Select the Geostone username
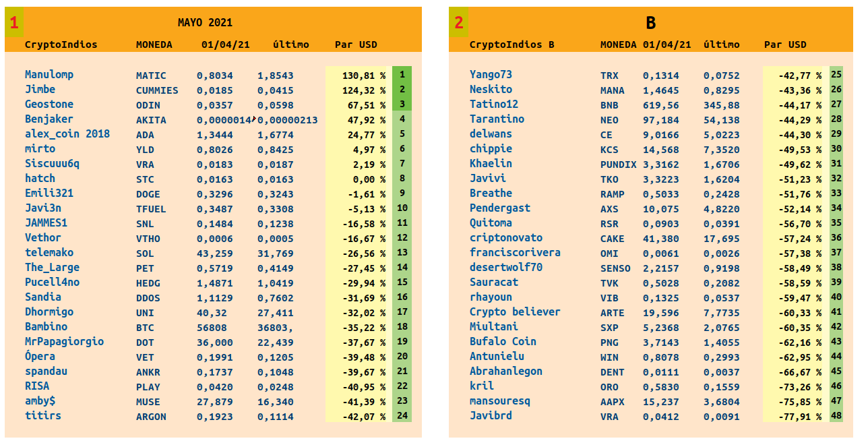The height and width of the screenshot is (447, 868). pyautogui.click(x=49, y=105)
